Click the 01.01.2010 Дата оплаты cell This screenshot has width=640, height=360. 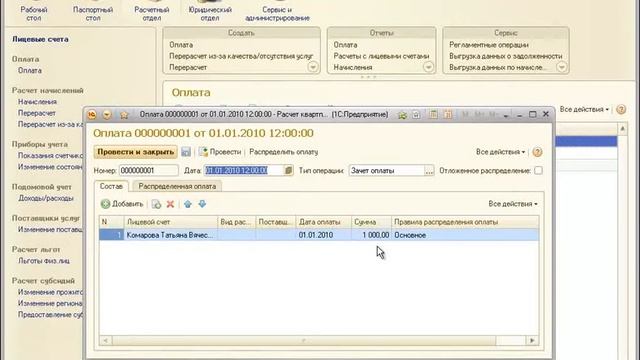tap(323, 235)
